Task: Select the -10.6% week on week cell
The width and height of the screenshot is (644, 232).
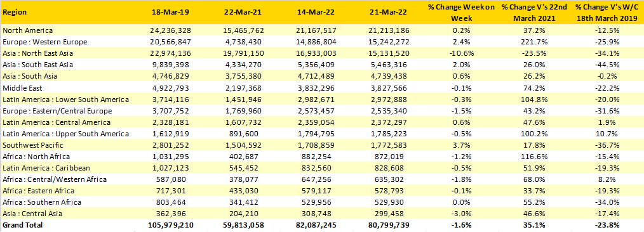Action: click(463, 53)
